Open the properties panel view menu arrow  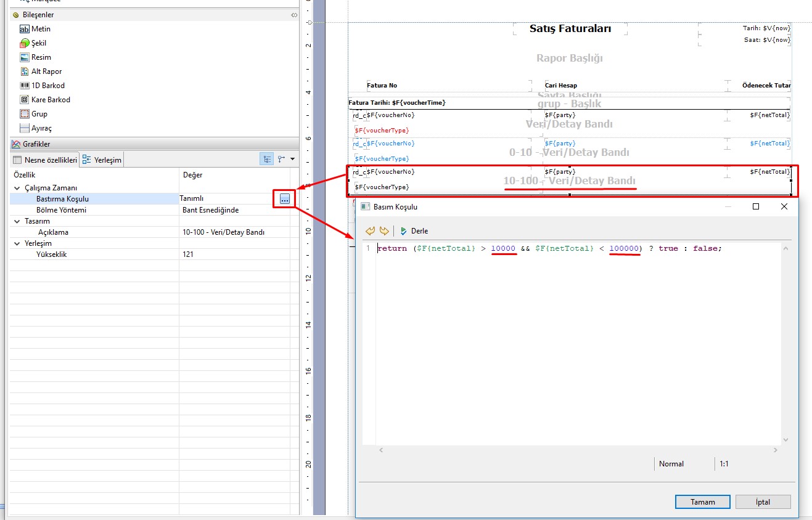click(292, 159)
